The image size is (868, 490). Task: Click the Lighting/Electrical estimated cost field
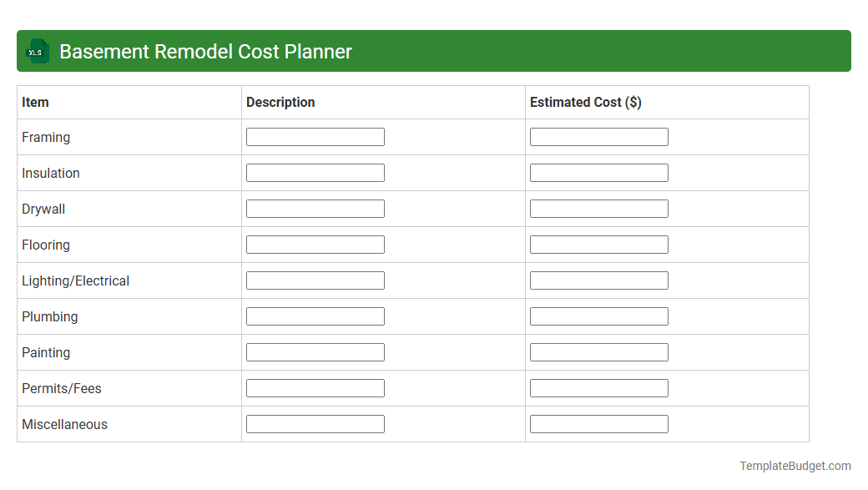tap(598, 280)
